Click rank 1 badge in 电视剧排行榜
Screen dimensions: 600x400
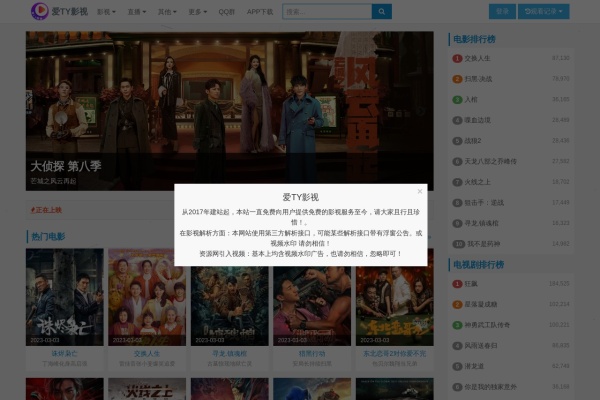click(x=457, y=283)
